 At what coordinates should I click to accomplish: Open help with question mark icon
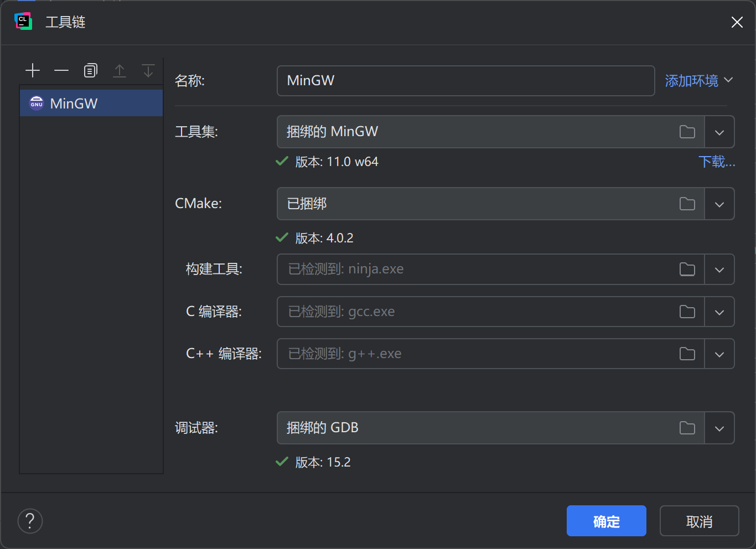tap(30, 521)
